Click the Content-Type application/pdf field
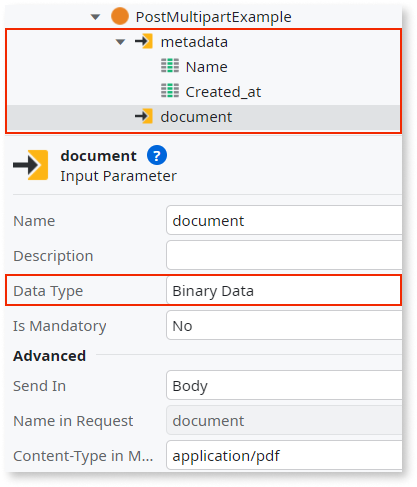This screenshot has width=417, height=487. (x=284, y=455)
